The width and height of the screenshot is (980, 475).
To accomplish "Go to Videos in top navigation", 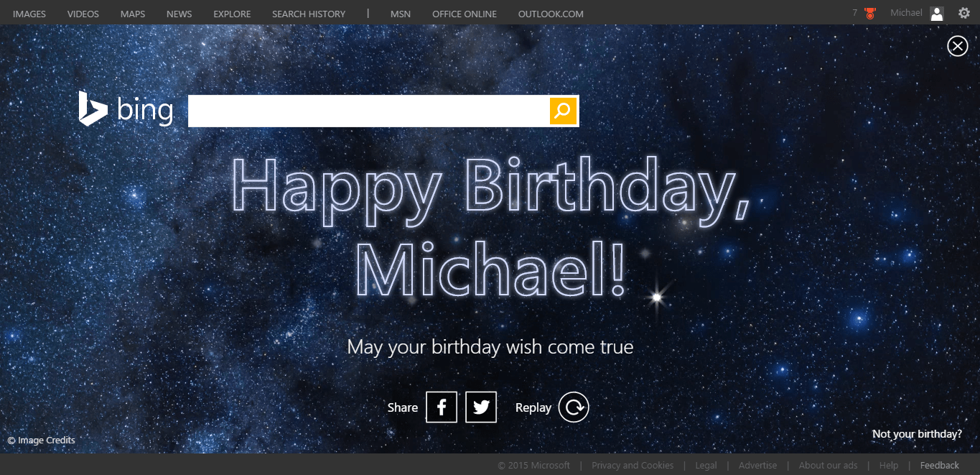I will tap(83, 14).
